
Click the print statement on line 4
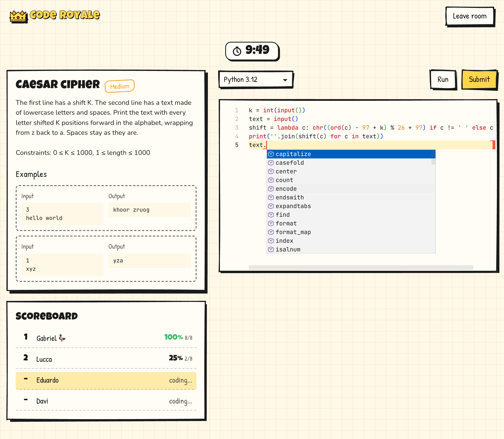(x=316, y=137)
